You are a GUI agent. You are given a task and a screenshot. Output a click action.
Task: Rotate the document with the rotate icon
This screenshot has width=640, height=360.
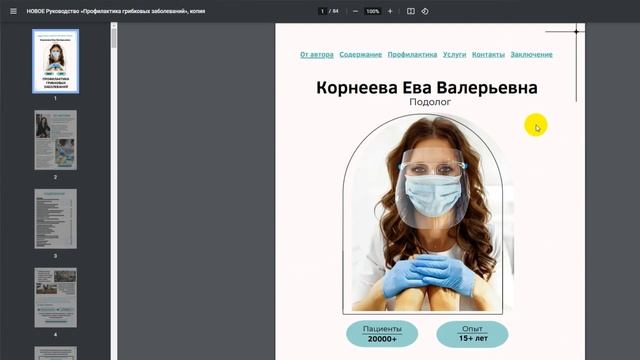pyautogui.click(x=425, y=11)
